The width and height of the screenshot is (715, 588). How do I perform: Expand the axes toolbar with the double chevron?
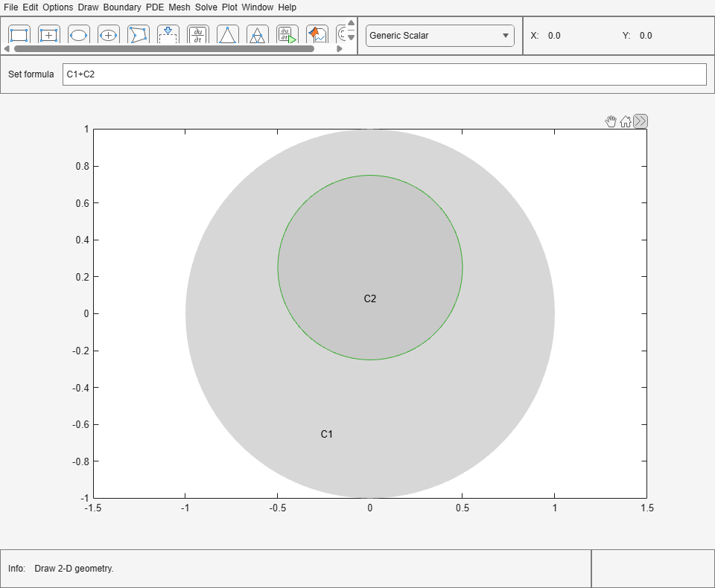point(639,121)
